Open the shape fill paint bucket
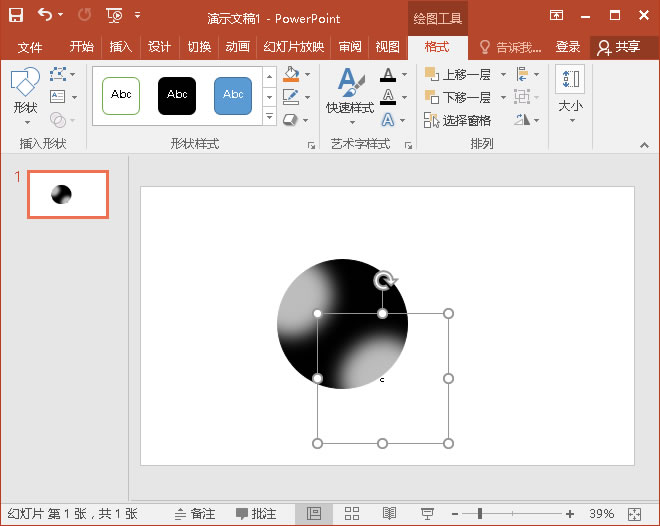Screen dimensions: 660x526 (x=291, y=75)
